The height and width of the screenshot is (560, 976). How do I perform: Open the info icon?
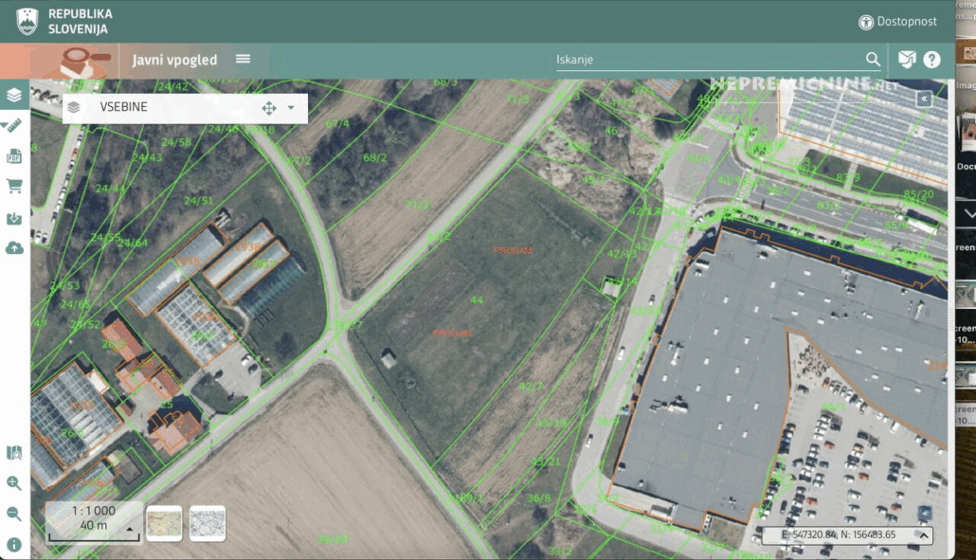[x=13, y=545]
